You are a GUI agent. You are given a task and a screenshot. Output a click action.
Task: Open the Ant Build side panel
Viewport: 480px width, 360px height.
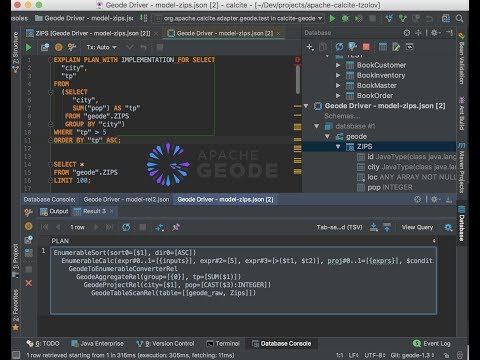coord(462,114)
